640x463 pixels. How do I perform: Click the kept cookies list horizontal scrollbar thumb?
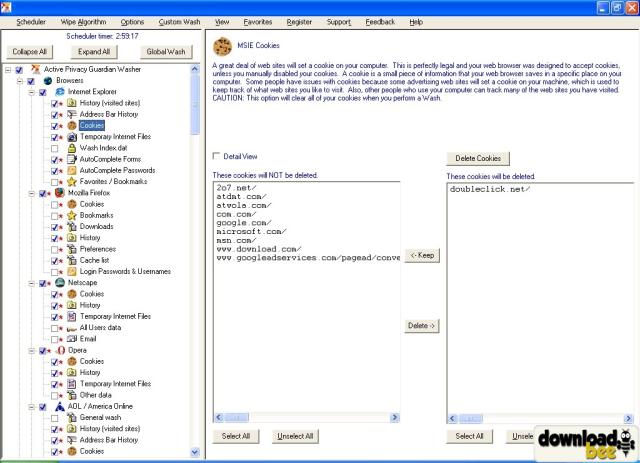tap(236, 417)
